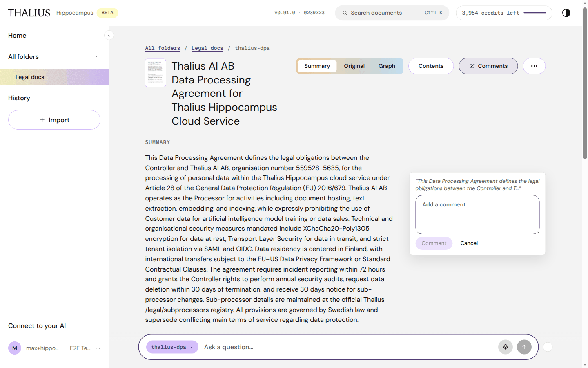Open the Contents panel
This screenshot has height=368, width=588.
431,66
